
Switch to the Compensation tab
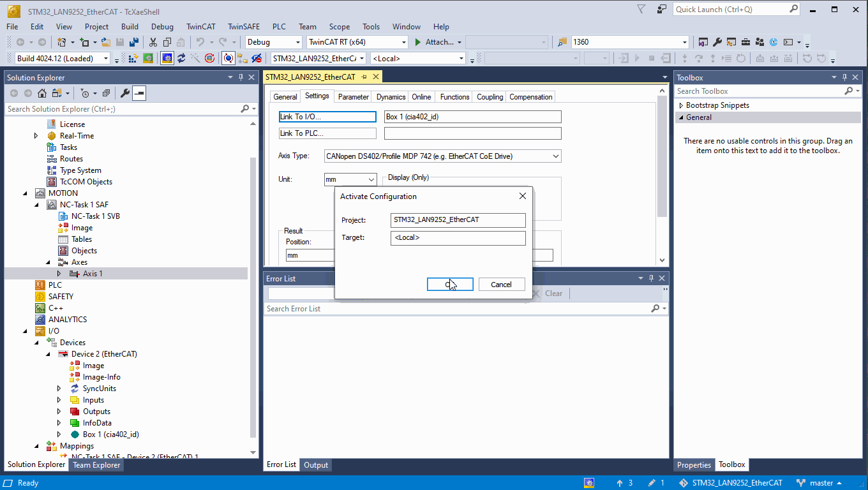point(530,97)
